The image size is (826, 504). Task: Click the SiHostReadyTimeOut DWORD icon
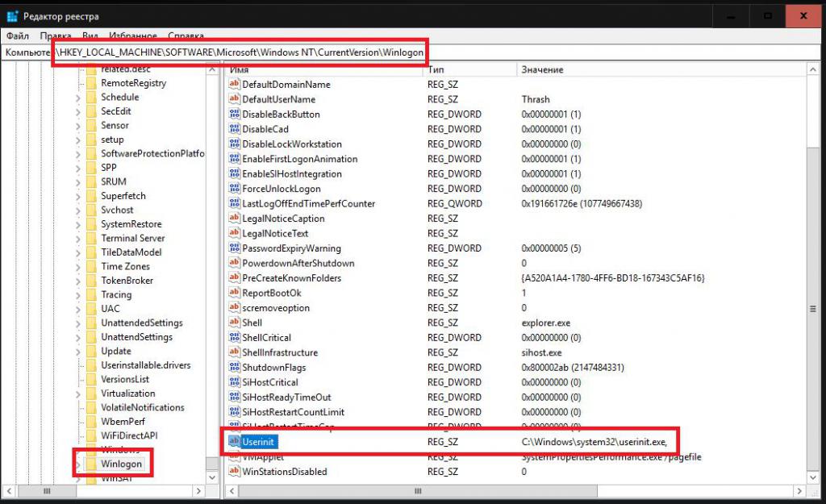pyautogui.click(x=235, y=397)
